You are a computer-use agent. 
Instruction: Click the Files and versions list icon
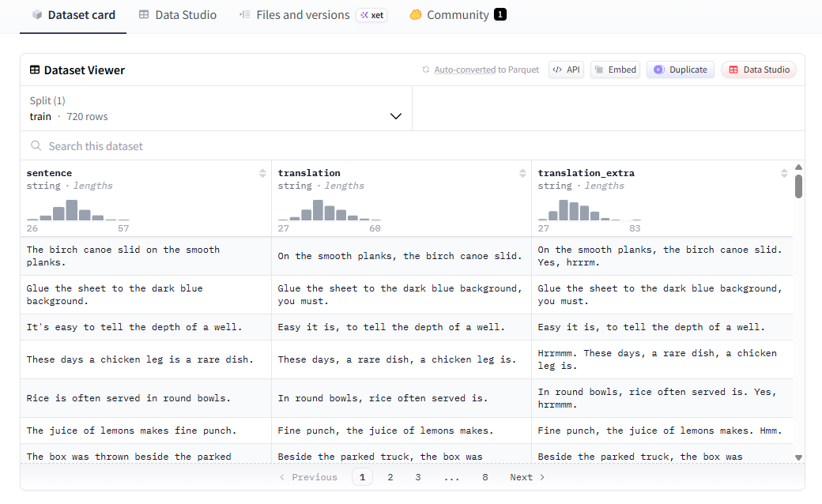point(245,15)
